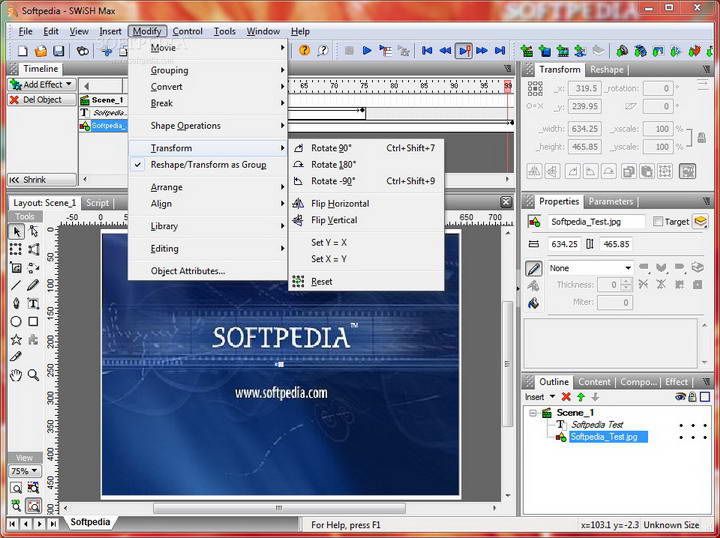Viewport: 720px width, 538px height.
Task: Expand the Movie submenu
Action: pyautogui.click(x=208, y=48)
